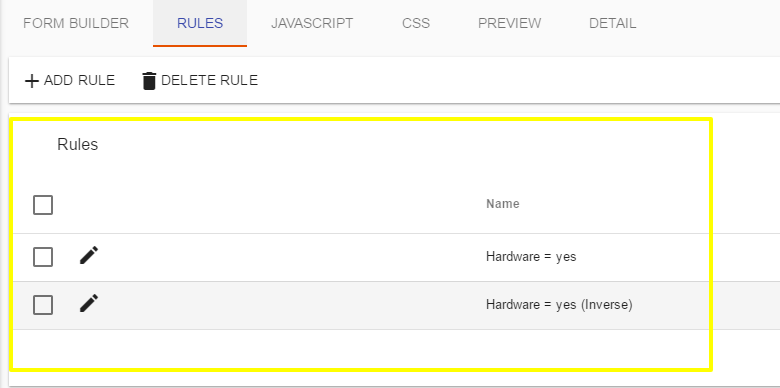Viewport: 780px width, 388px height.
Task: Click the trash can icon for Delete Rule
Action: click(149, 81)
